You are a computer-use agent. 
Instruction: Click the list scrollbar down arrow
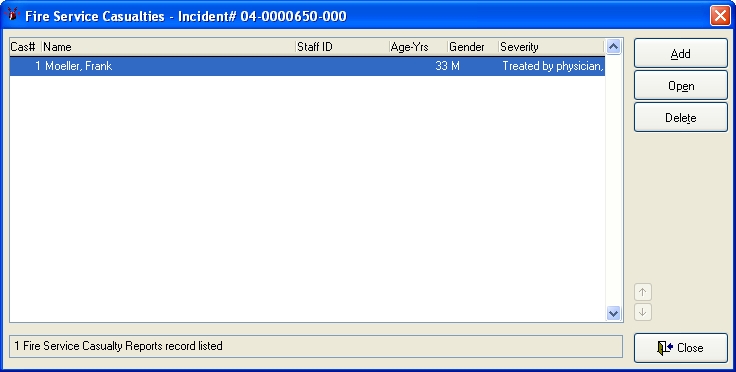(x=613, y=313)
